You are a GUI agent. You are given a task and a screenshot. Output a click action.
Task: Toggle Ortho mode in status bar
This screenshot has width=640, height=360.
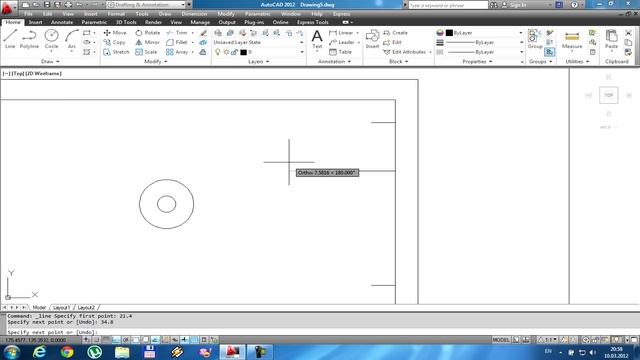click(116, 340)
